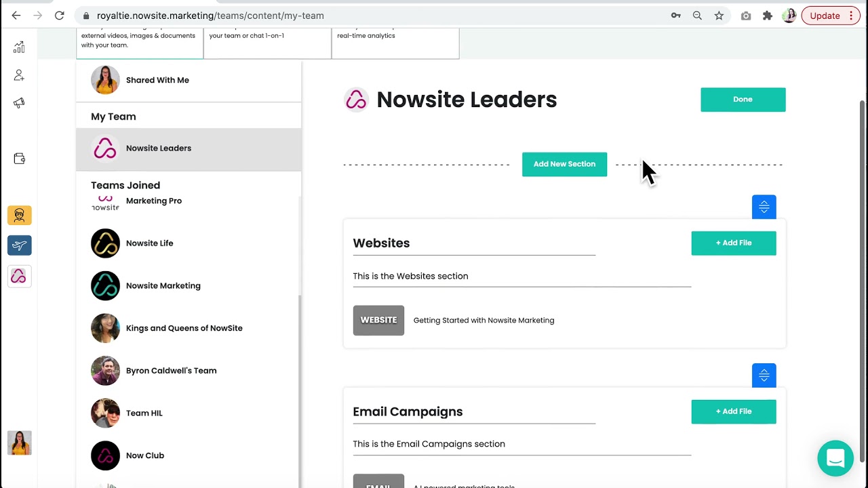Click the Teams Joined heading
868x488 pixels.
(x=125, y=185)
